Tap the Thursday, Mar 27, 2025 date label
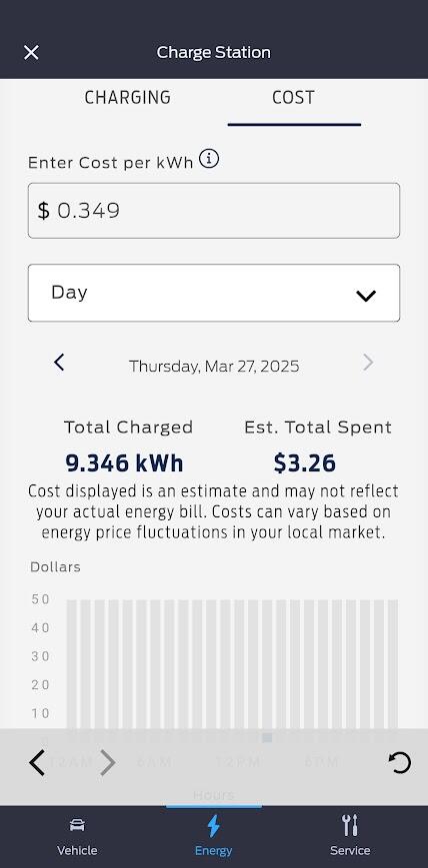The image size is (428, 868). (x=214, y=366)
